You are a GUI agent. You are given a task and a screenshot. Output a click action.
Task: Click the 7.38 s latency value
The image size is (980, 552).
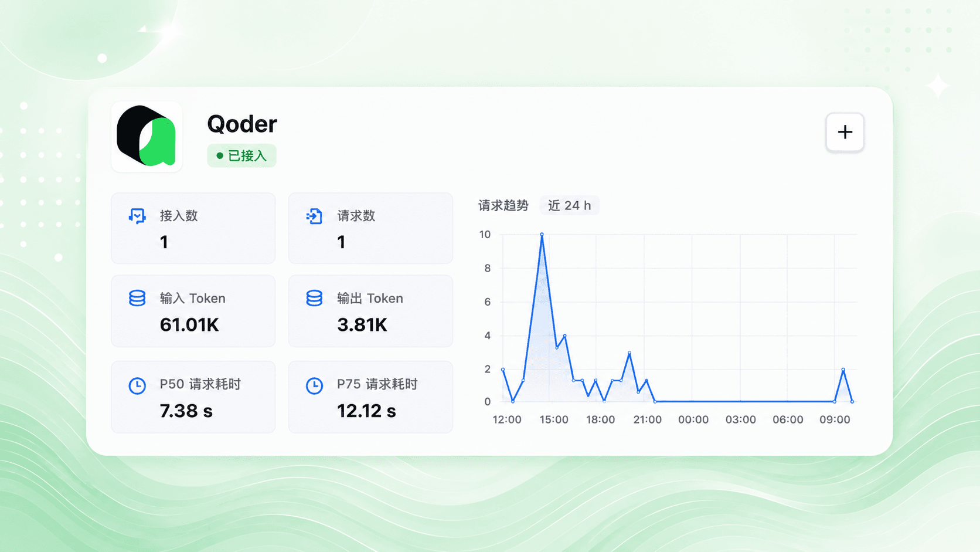(186, 411)
